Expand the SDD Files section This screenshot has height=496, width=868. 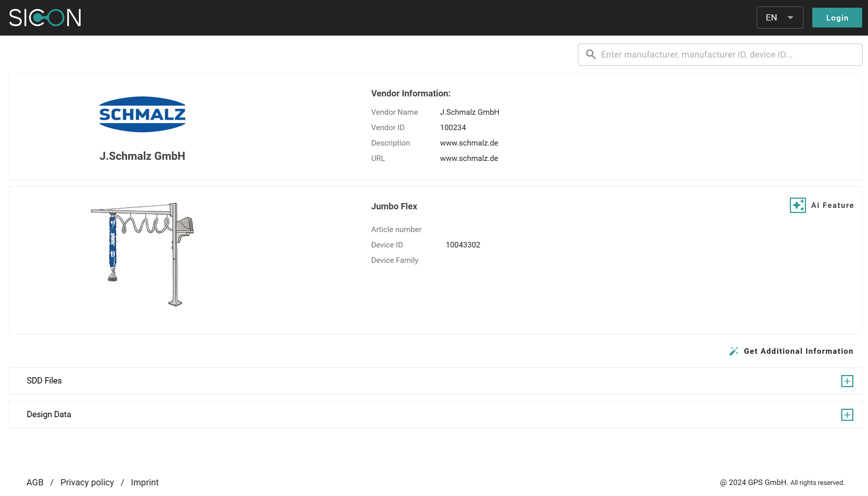point(44,381)
